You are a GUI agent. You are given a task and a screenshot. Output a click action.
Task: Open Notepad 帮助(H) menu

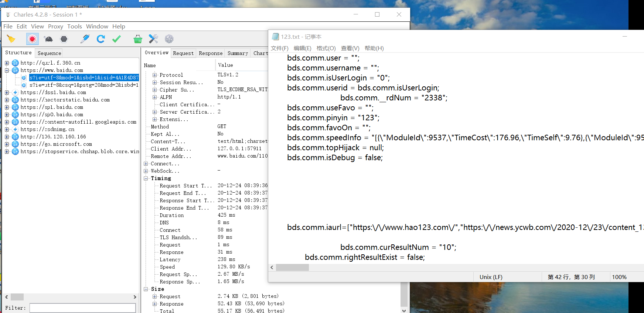tap(374, 48)
